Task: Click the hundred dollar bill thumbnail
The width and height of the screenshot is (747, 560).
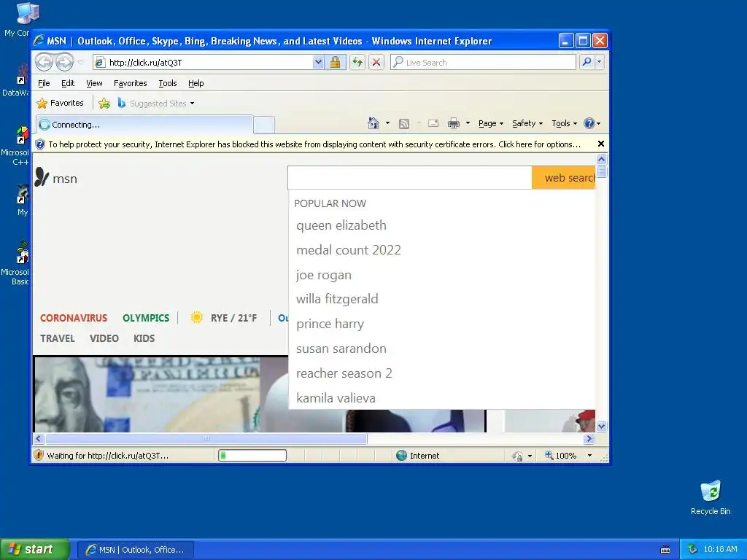Action: pos(147,394)
